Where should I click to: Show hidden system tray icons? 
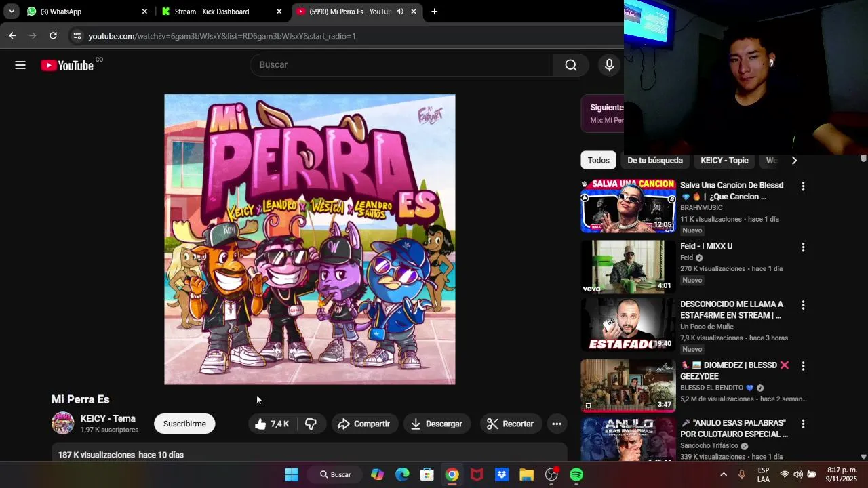pos(724,474)
